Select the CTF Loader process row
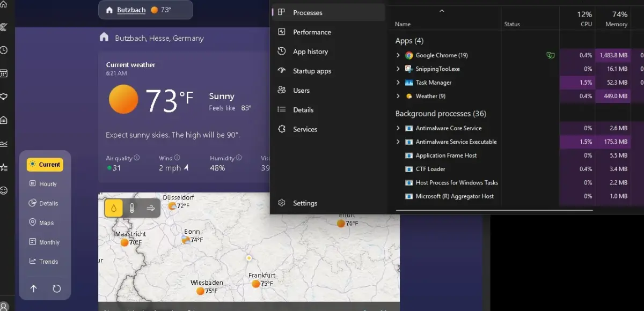This screenshot has height=311, width=644. [x=517, y=169]
